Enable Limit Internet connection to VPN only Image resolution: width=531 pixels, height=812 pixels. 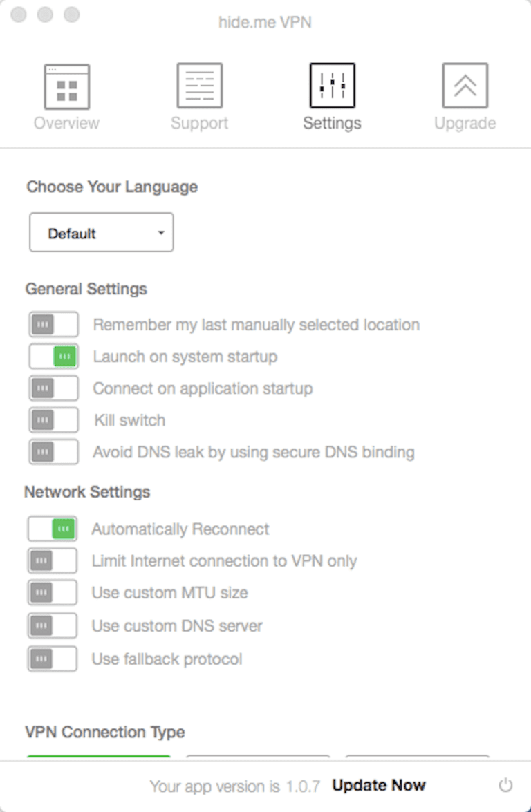[x=53, y=560]
